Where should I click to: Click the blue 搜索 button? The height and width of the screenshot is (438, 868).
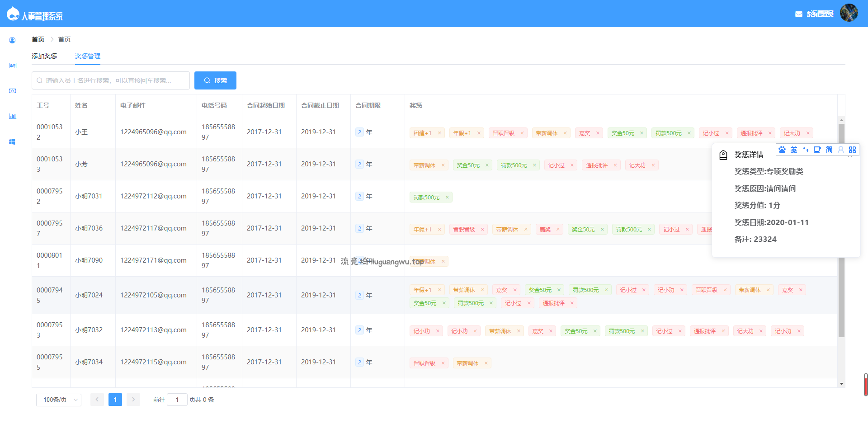click(215, 80)
